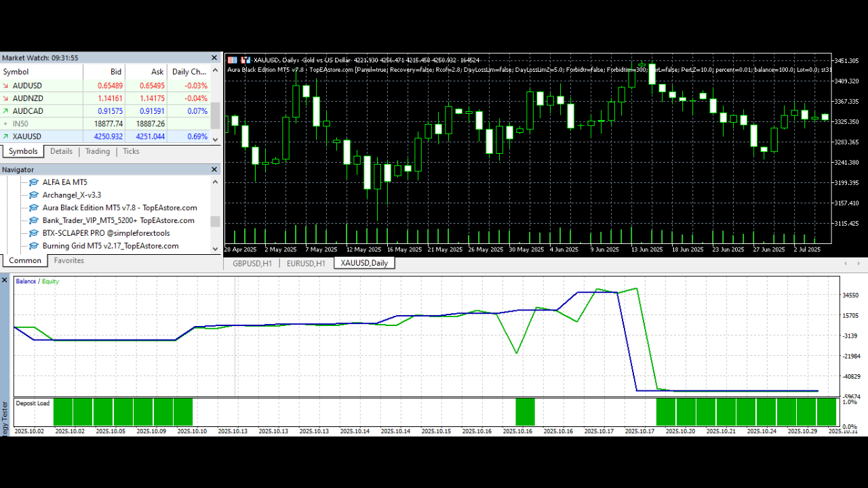Click the ALFA EA MT5 expert icon

tap(34, 182)
